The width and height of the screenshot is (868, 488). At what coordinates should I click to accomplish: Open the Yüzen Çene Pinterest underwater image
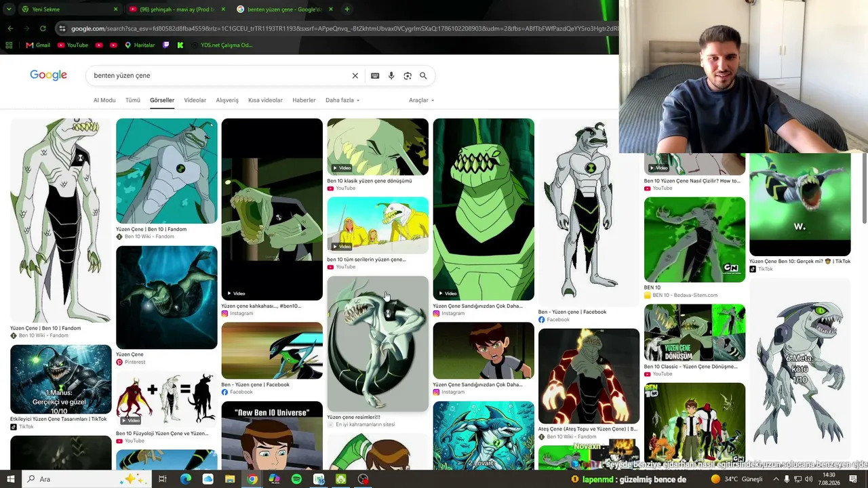[x=167, y=298]
